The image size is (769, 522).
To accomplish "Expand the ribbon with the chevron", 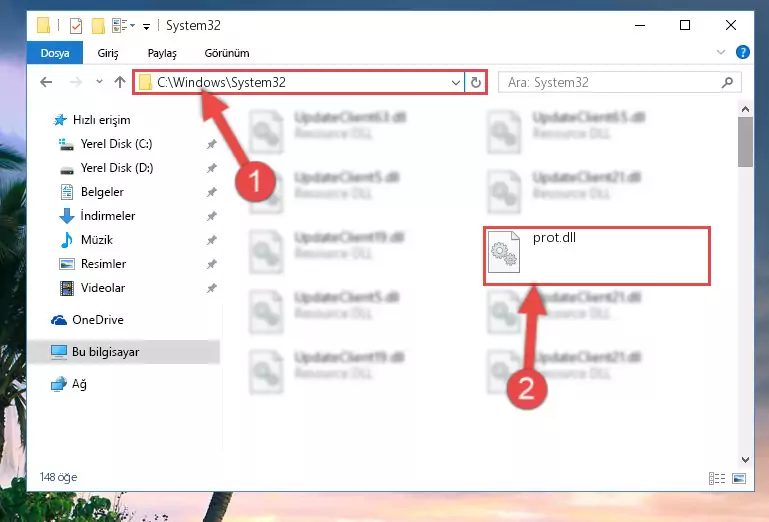I will point(720,52).
